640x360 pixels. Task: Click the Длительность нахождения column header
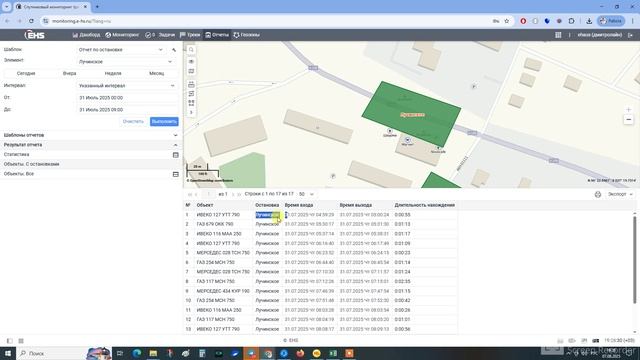point(424,205)
